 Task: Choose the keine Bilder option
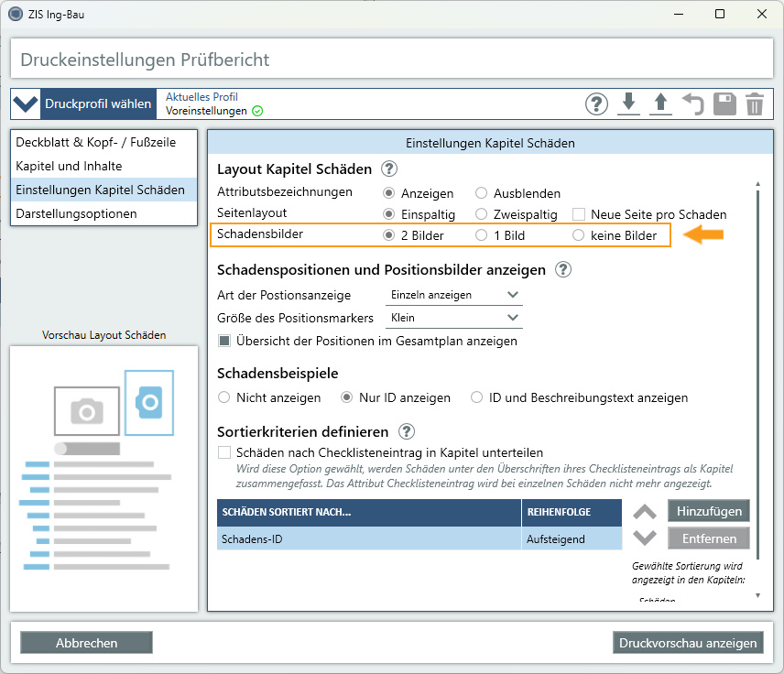(x=578, y=235)
